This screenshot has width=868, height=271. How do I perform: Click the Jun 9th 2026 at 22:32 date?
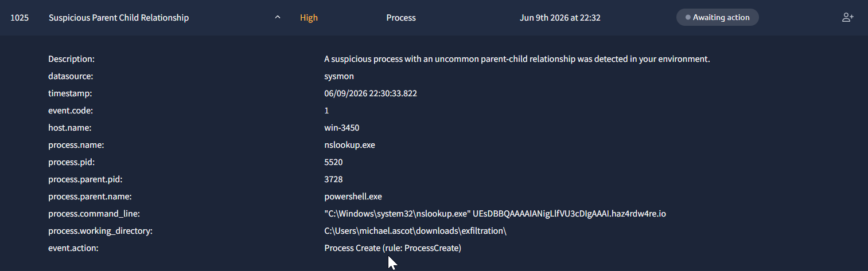pyautogui.click(x=560, y=18)
